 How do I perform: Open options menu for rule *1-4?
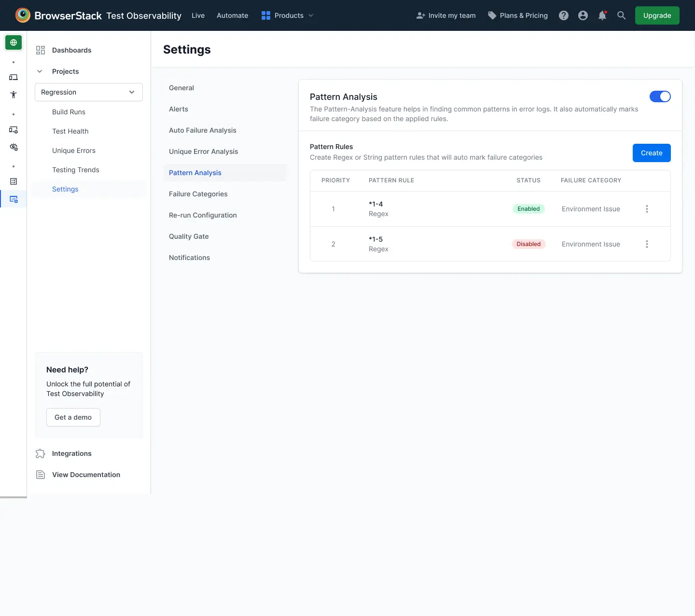pos(647,209)
